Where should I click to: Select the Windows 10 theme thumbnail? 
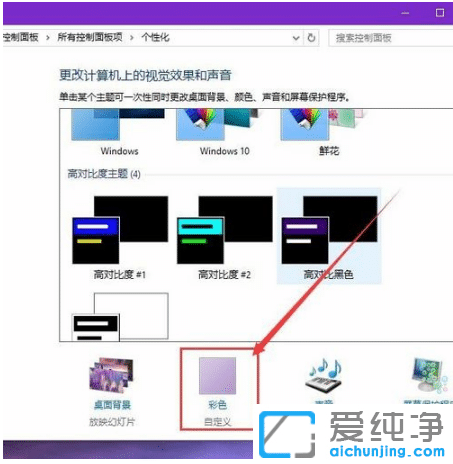point(218,125)
